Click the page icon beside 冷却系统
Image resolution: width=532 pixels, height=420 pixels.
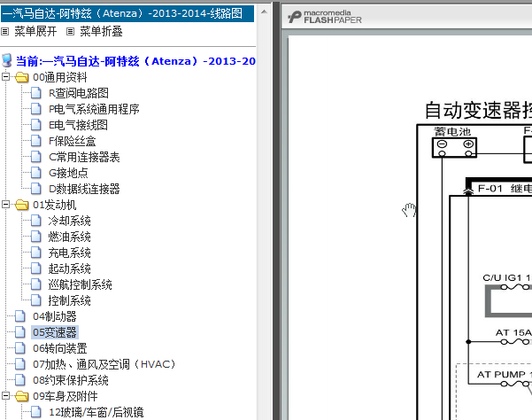pyautogui.click(x=36, y=221)
